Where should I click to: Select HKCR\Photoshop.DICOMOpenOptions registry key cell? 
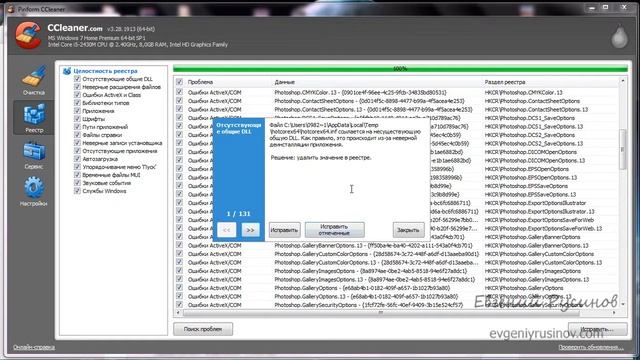[531, 152]
